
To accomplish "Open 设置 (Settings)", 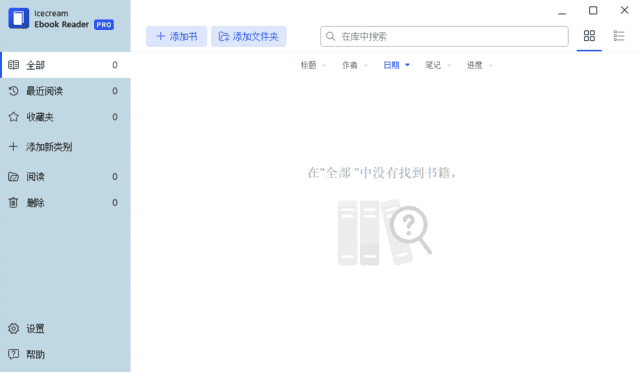I will tap(65, 329).
